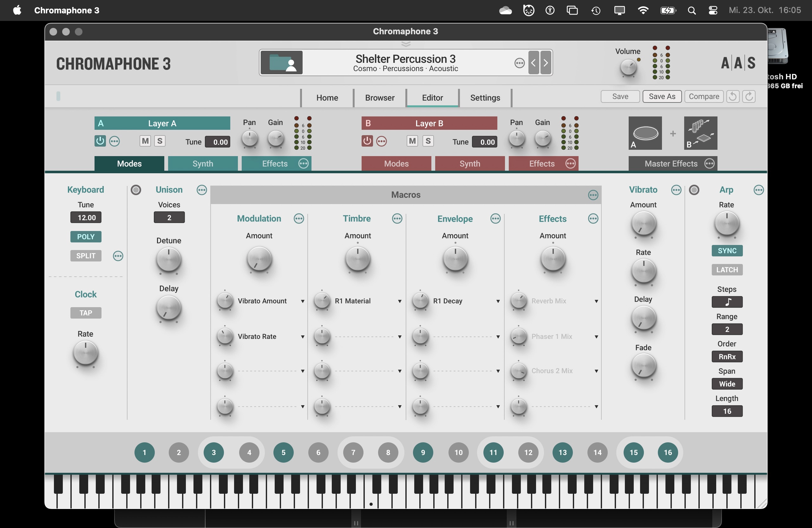The height and width of the screenshot is (528, 812).
Task: Expand Vibrato Rate destination dropdown
Action: coord(302,337)
